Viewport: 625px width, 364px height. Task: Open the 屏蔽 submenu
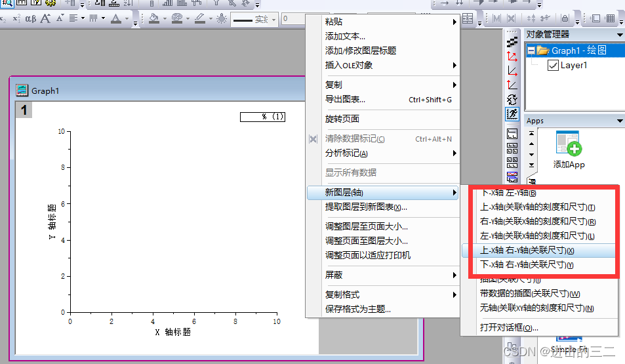tap(382, 275)
